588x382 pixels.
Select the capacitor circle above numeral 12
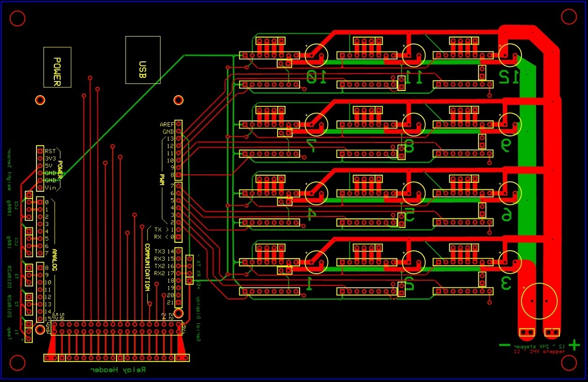click(510, 55)
